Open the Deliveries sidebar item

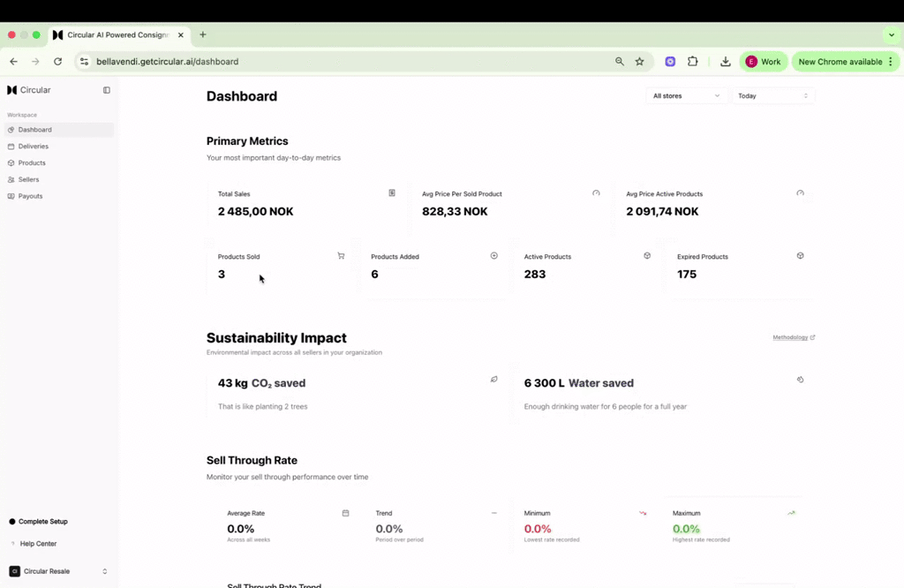tap(59, 147)
